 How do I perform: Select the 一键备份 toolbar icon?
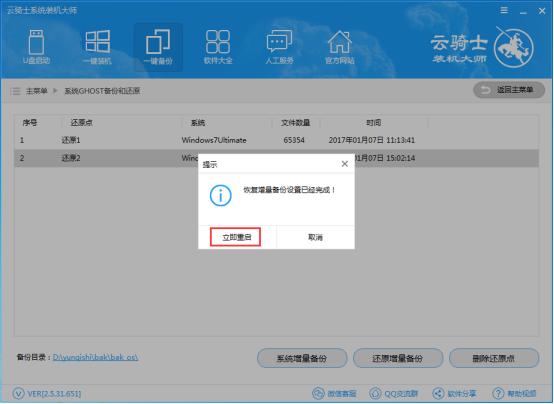[158, 47]
